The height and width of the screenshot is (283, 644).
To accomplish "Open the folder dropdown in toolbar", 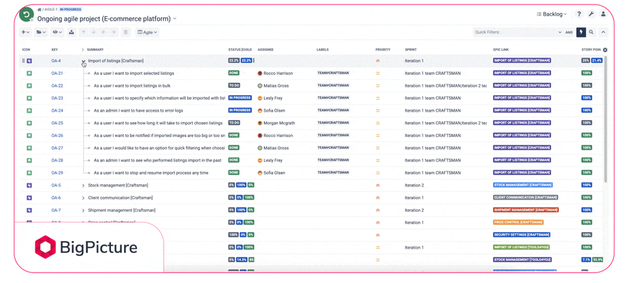I will (x=41, y=32).
